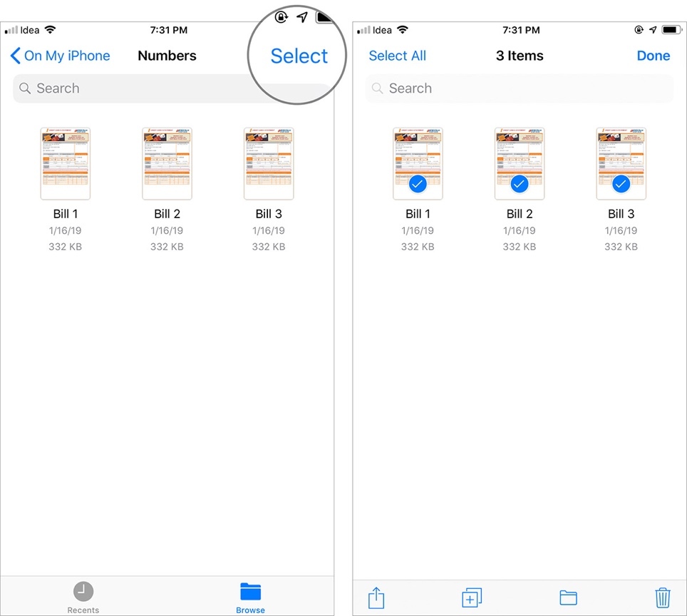
Task: Go back to On My iPhone
Action: (60, 56)
